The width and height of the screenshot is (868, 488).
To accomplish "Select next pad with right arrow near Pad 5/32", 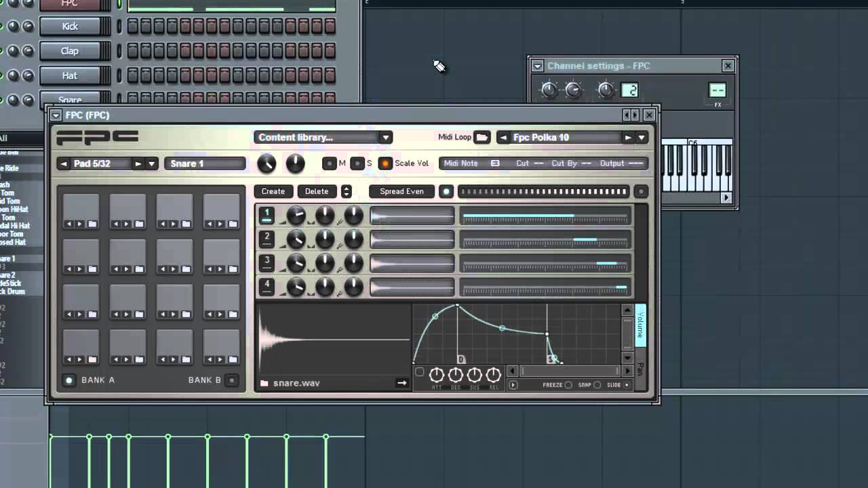I will [138, 164].
